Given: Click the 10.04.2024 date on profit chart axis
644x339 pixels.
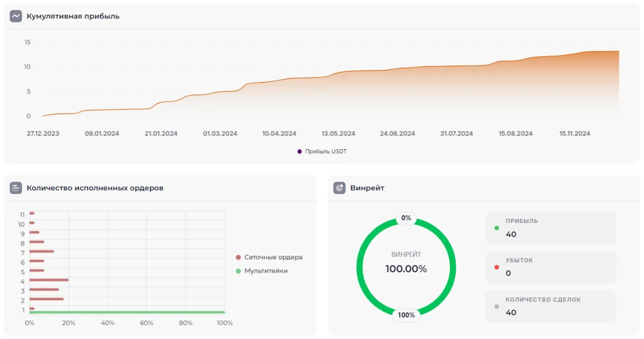Looking at the screenshot, I should point(279,134).
